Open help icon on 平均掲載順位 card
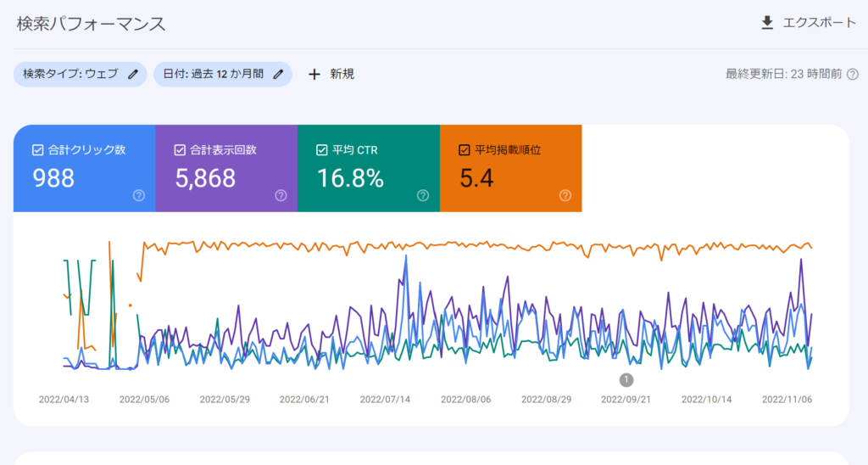The height and width of the screenshot is (465, 868). [x=565, y=195]
